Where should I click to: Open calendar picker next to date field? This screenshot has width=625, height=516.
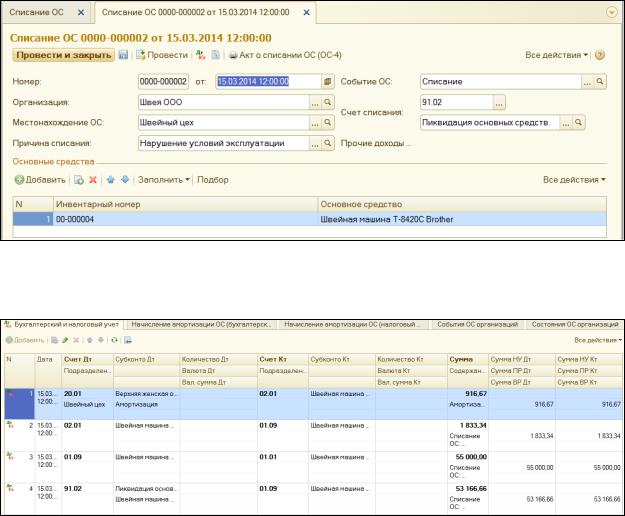point(327,81)
